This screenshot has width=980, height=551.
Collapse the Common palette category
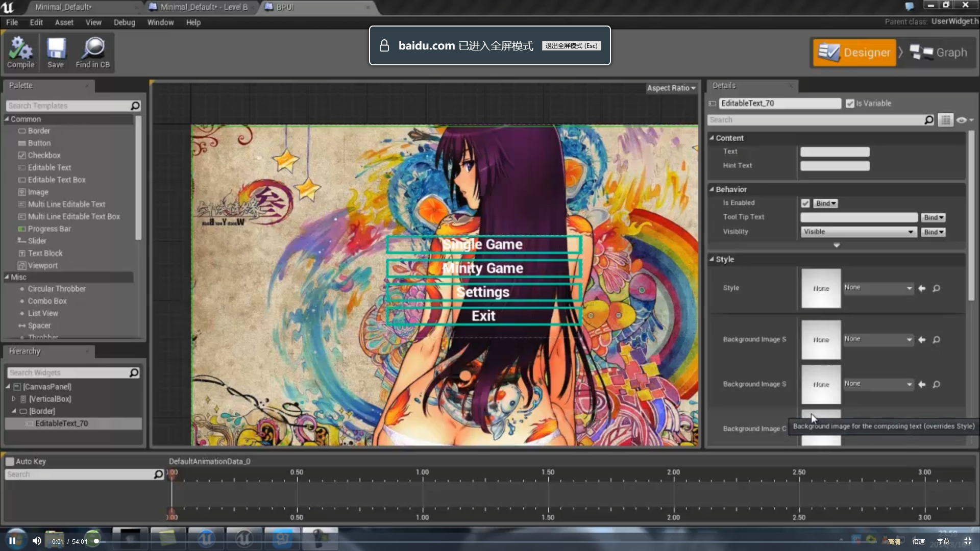(x=7, y=119)
